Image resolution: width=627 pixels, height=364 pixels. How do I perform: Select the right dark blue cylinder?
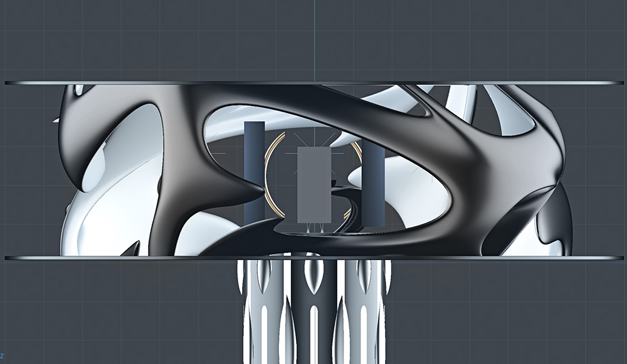(373, 183)
